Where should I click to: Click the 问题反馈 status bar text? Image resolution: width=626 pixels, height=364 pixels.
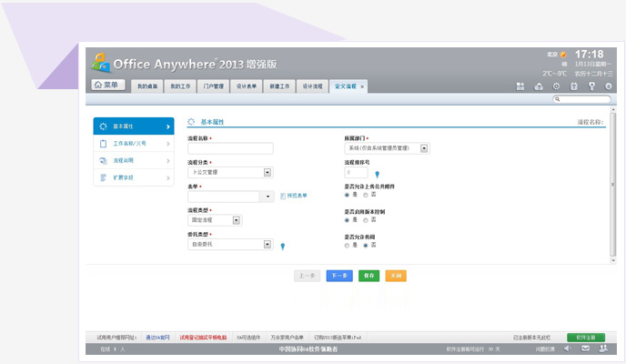(545, 349)
